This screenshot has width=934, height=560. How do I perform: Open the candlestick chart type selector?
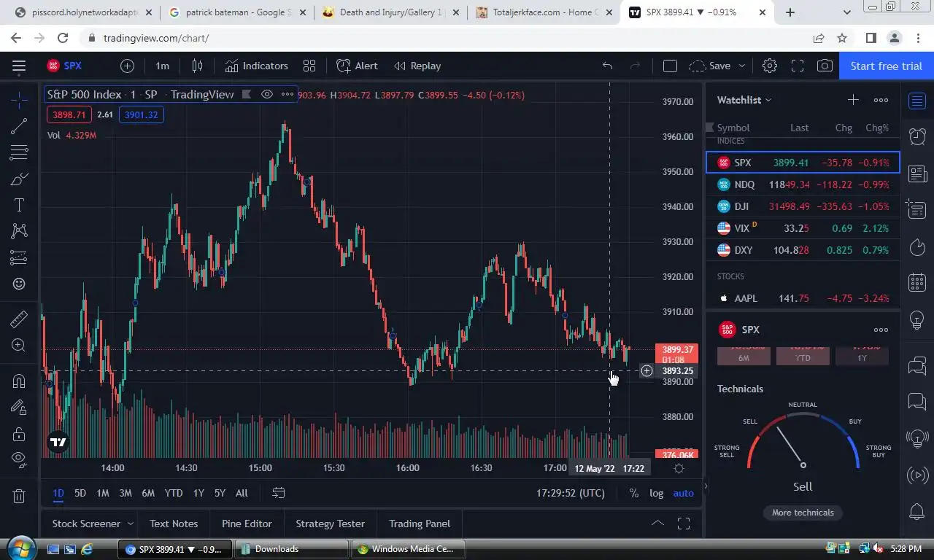(197, 66)
